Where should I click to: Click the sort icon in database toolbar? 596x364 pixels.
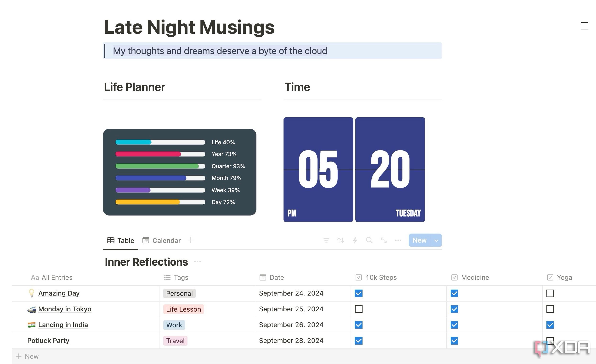[341, 241]
